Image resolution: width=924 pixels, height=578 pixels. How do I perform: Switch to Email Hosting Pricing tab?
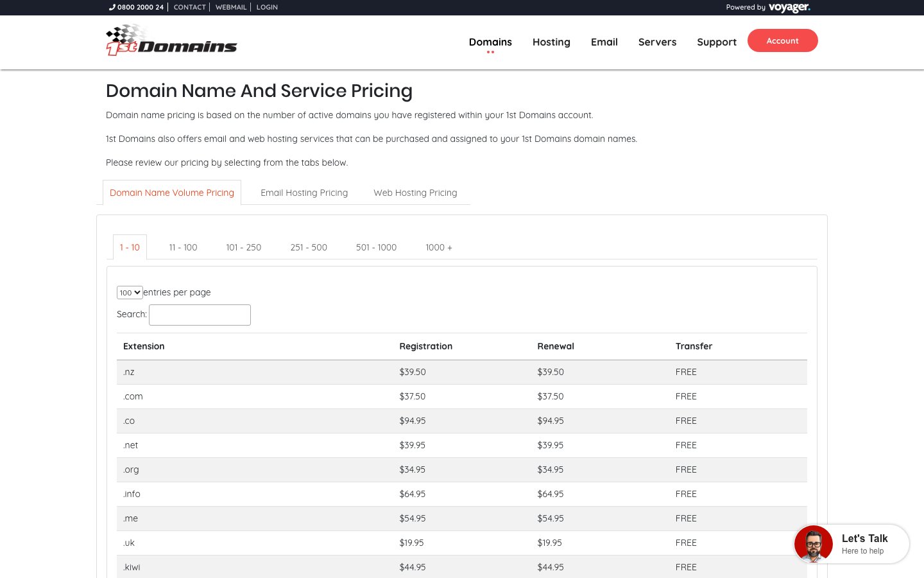[304, 193]
